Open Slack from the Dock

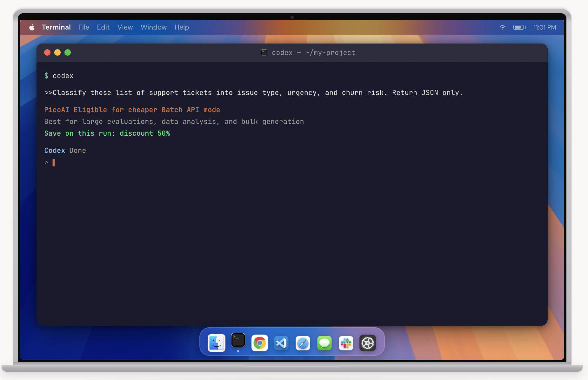click(346, 343)
